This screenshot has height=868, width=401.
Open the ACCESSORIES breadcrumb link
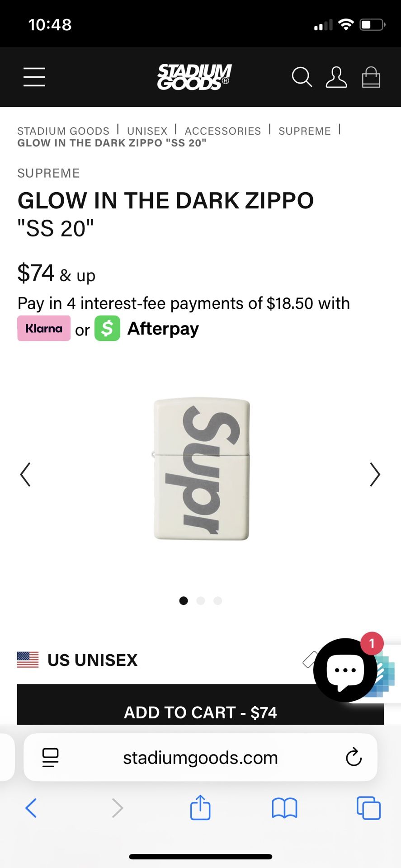(x=222, y=131)
